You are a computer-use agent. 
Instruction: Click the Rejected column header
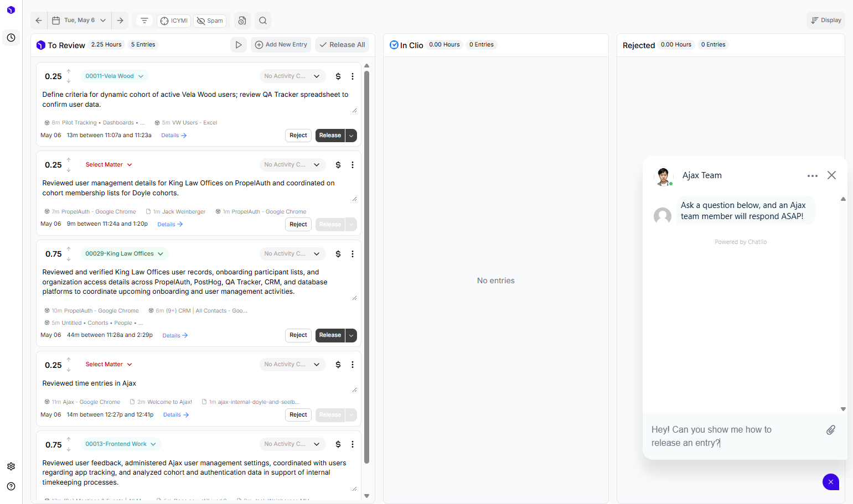tap(639, 45)
